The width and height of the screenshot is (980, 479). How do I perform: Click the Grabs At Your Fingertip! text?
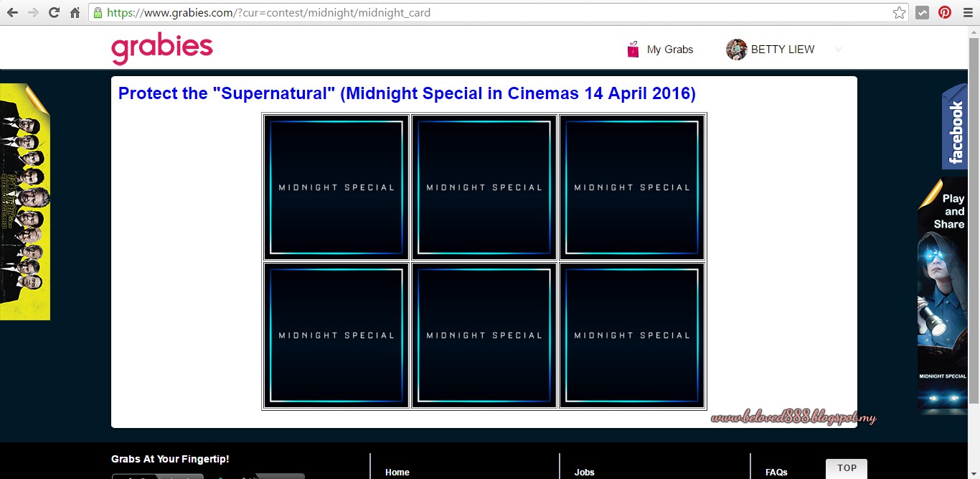pos(170,459)
